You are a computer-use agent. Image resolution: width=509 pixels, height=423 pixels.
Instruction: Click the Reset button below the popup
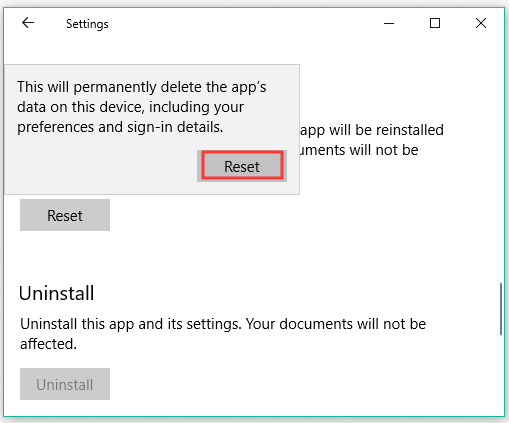coord(65,215)
